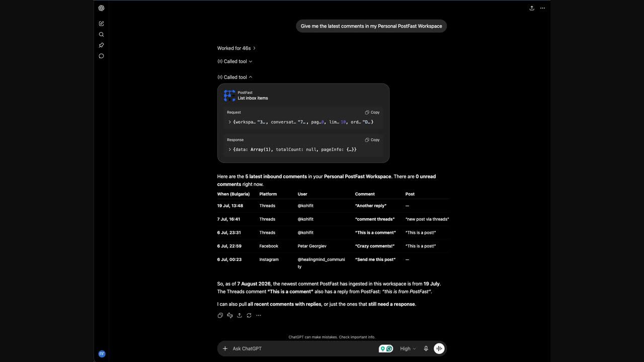644x362 pixels.
Task: Click 'ChatGPT can make mistakes' disclaimer text
Action: point(332,337)
